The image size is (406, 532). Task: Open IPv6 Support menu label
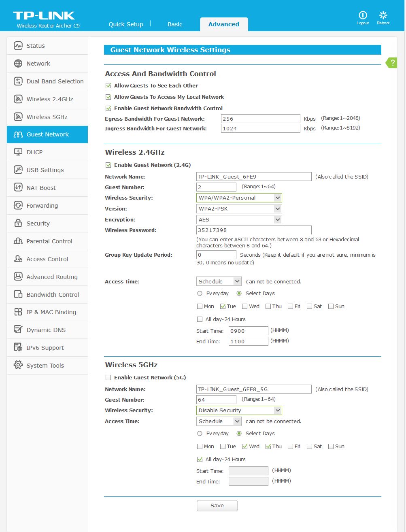(45, 348)
